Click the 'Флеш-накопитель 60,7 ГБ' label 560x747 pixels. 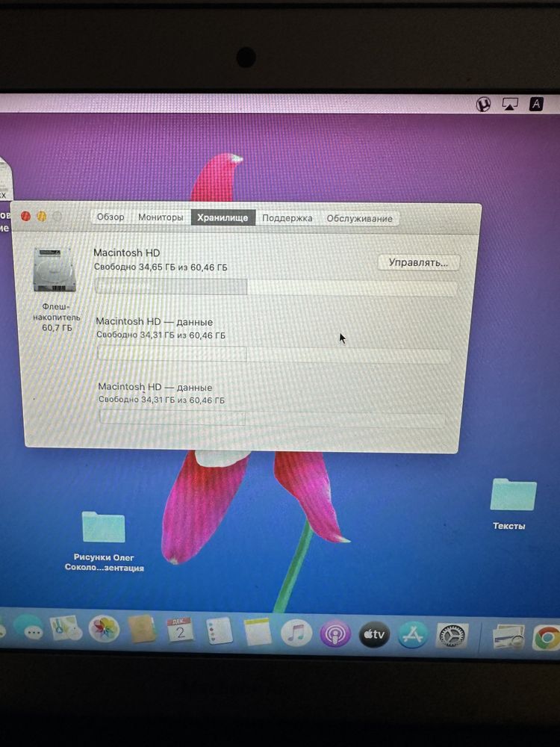[x=56, y=317]
